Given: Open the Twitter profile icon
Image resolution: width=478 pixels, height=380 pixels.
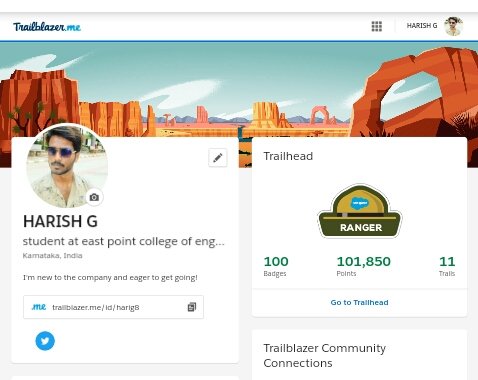Looking at the screenshot, I should [x=45, y=341].
